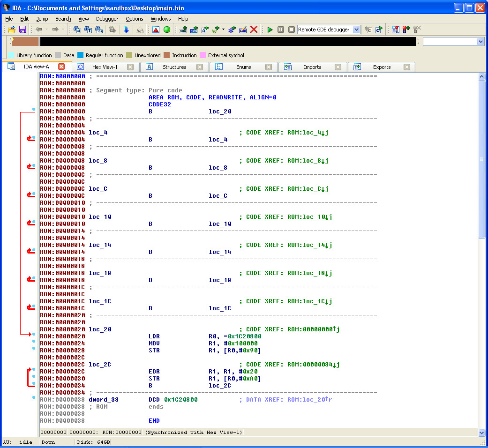Switch to the Exports tab

coord(382,67)
